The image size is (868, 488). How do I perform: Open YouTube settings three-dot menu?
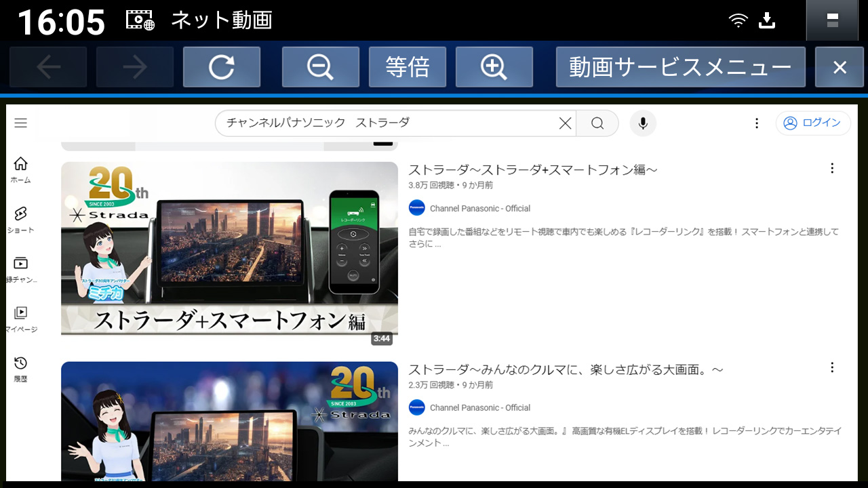click(757, 123)
